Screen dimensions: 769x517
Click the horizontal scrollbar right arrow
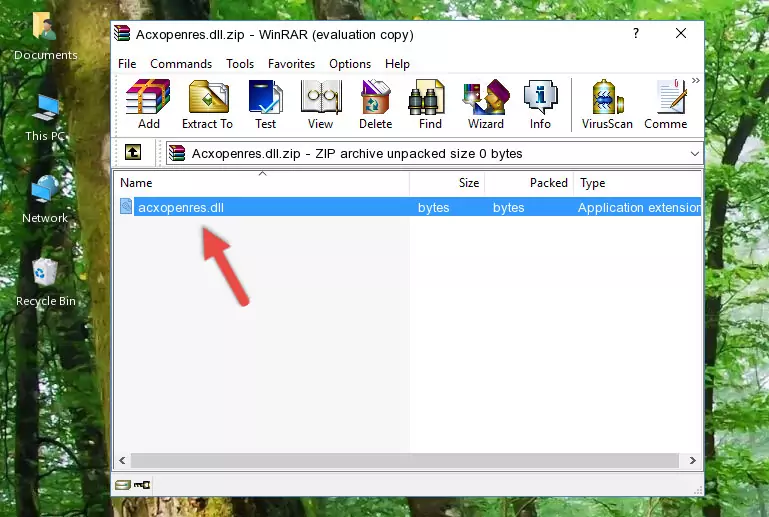[692, 461]
